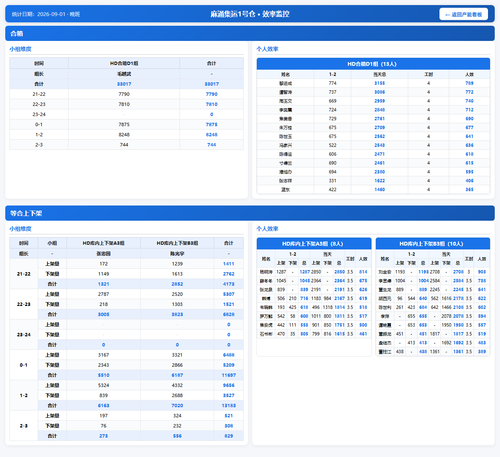Click the value 5324 in A3 column
500x457 pixels.
click(104, 385)
